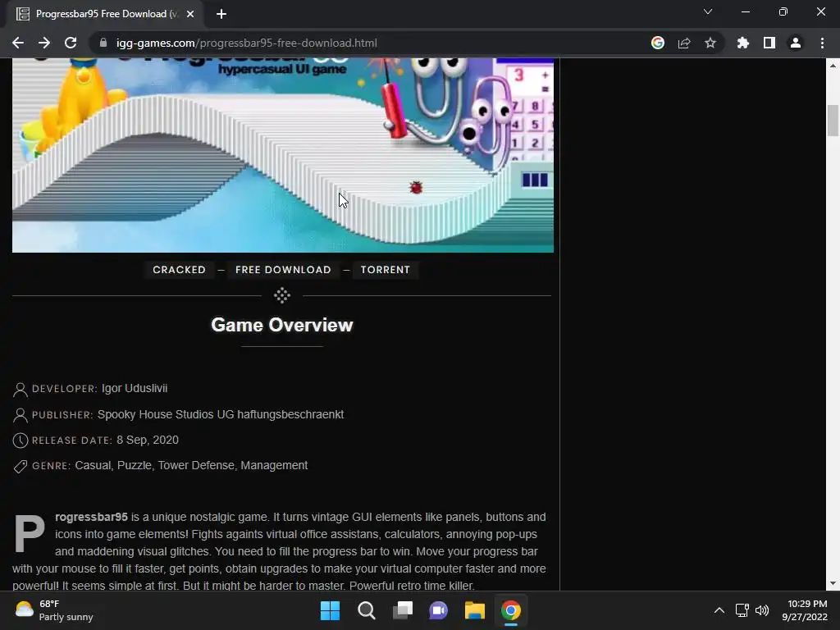
Task: Go back to the previous page
Action: [x=18, y=43]
